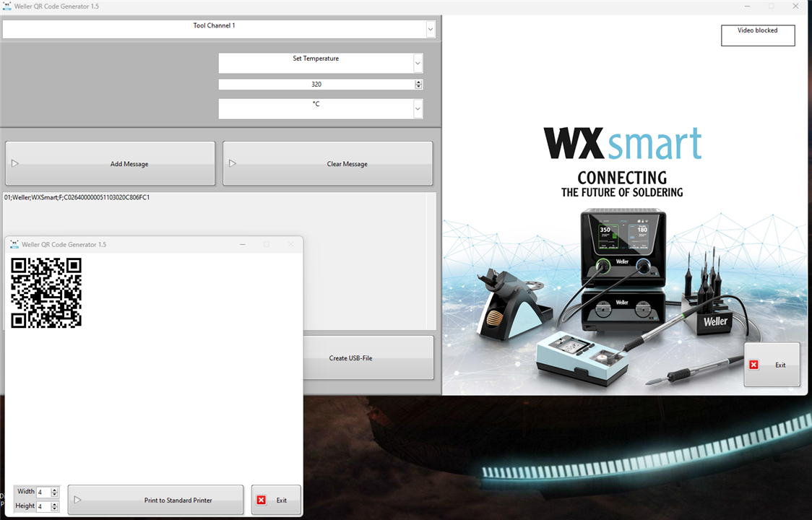Click the Clear Message button
Viewport: 812px width, 520px height.
click(x=328, y=164)
